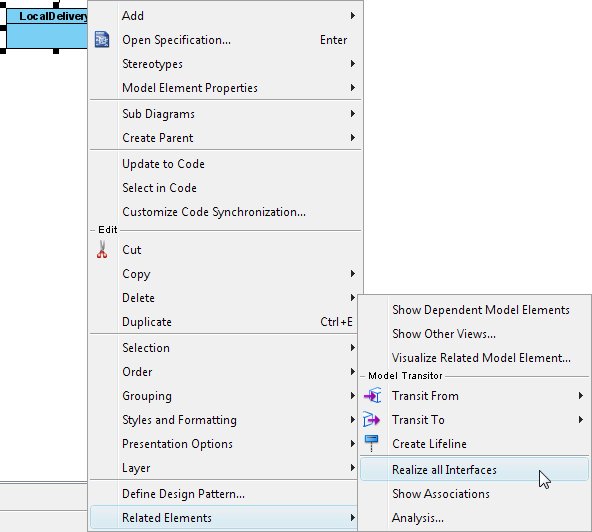Open Presentation Options submenu
The height and width of the screenshot is (532, 592).
click(x=224, y=444)
